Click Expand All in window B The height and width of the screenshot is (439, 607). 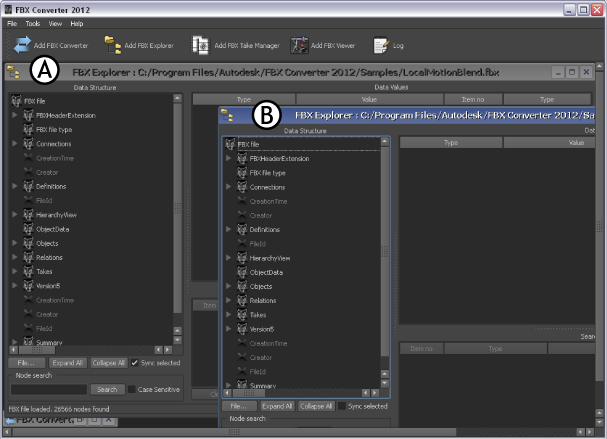pos(277,406)
